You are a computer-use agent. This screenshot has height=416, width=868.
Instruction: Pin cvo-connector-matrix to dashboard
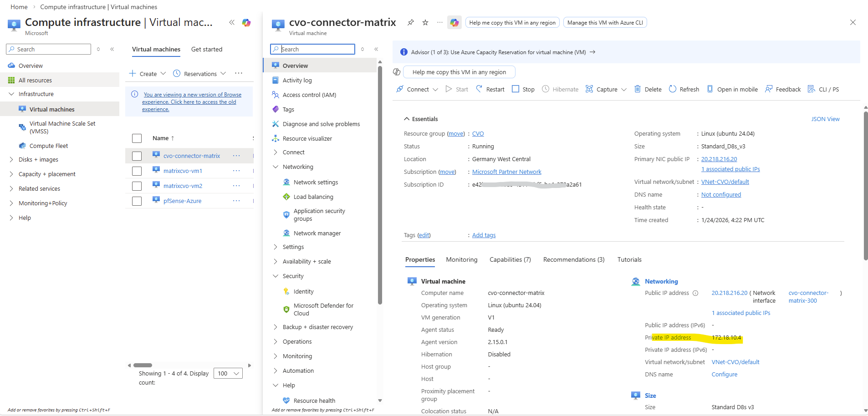coord(411,22)
